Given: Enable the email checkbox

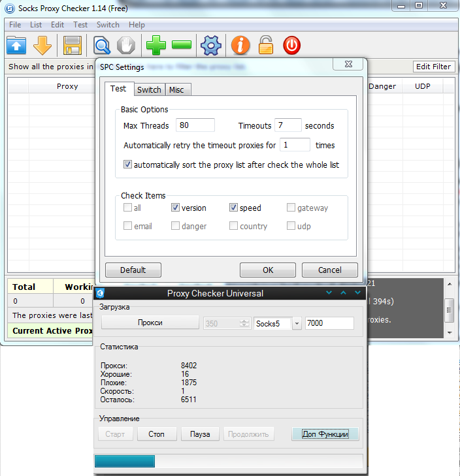Looking at the screenshot, I should click(x=127, y=226).
